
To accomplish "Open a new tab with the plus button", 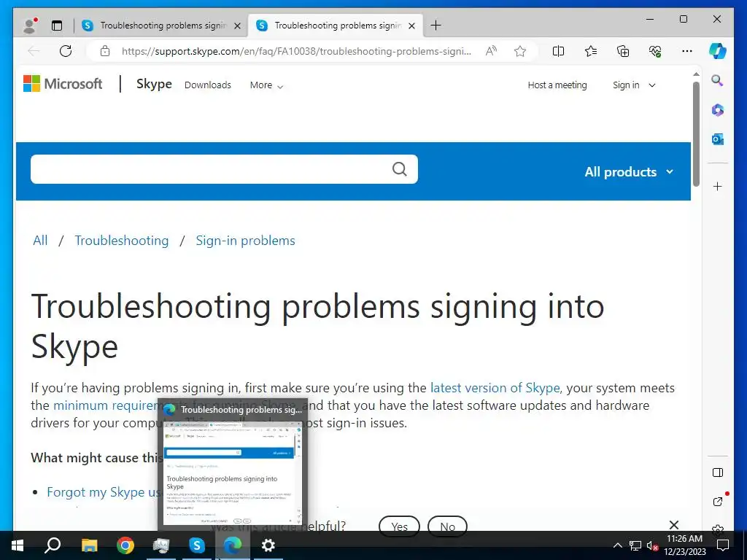I will pyautogui.click(x=436, y=26).
